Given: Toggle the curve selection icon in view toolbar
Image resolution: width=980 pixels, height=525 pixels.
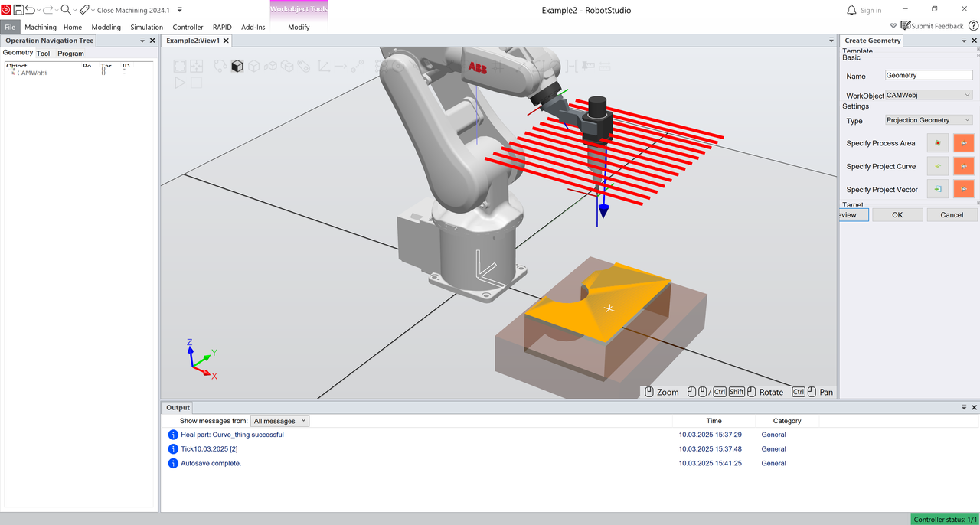Looking at the screenshot, I should pyautogui.click(x=220, y=66).
